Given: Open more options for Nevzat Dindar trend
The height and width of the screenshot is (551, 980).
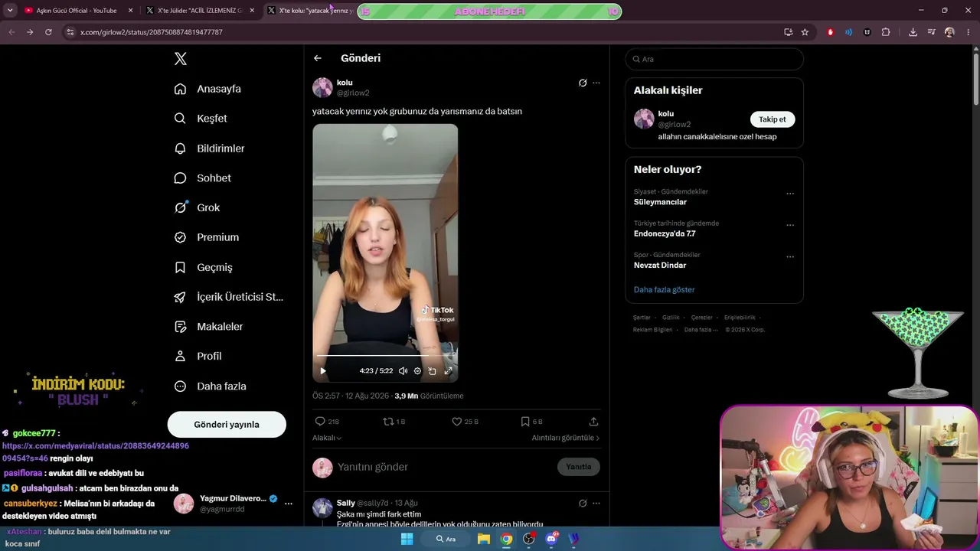Looking at the screenshot, I should pyautogui.click(x=790, y=256).
